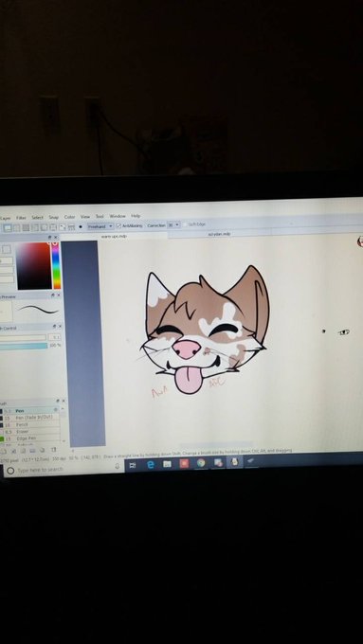Close the Brush list panel
Image resolution: width=363 pixels, height=644 pixels.
(x=64, y=401)
